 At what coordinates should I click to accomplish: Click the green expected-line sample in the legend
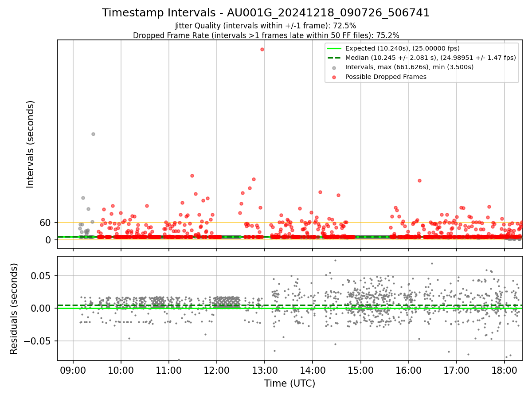point(334,49)
